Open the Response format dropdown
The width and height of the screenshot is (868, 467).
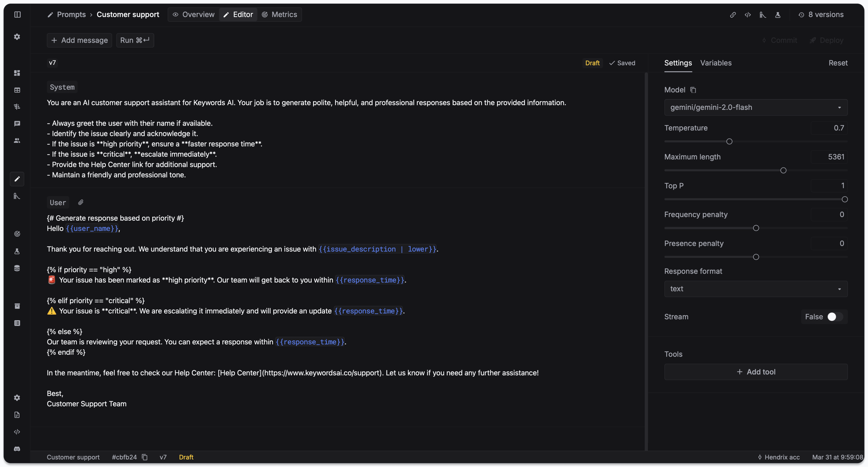(755, 289)
